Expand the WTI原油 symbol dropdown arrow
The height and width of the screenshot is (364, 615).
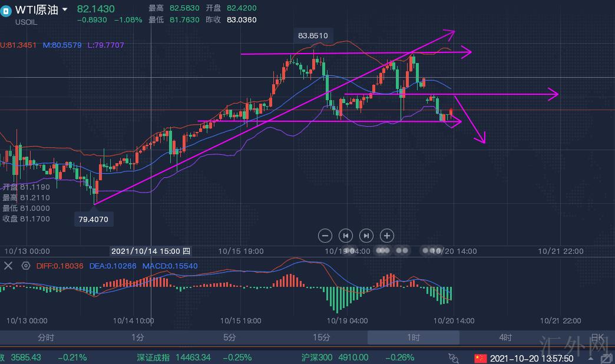(65, 9)
